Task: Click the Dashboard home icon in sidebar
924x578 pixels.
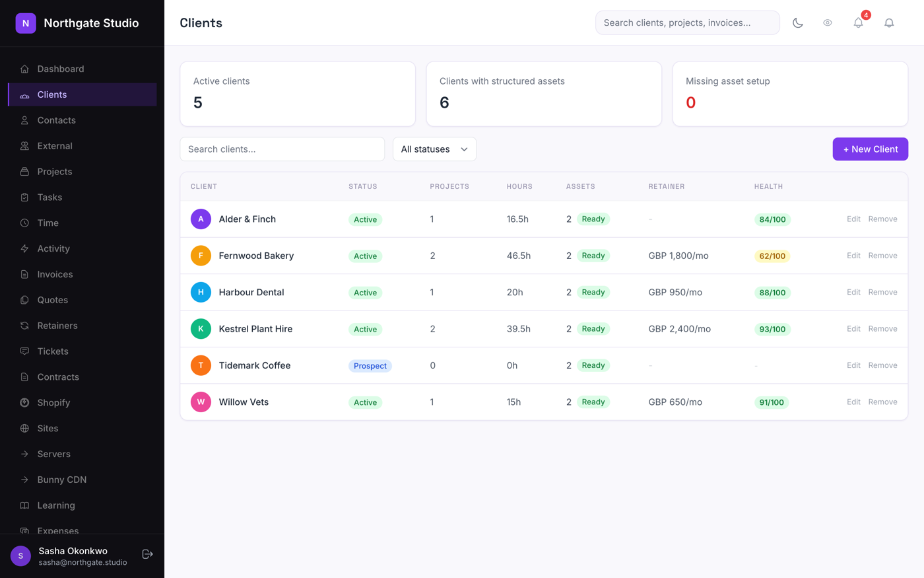Action: [x=24, y=69]
